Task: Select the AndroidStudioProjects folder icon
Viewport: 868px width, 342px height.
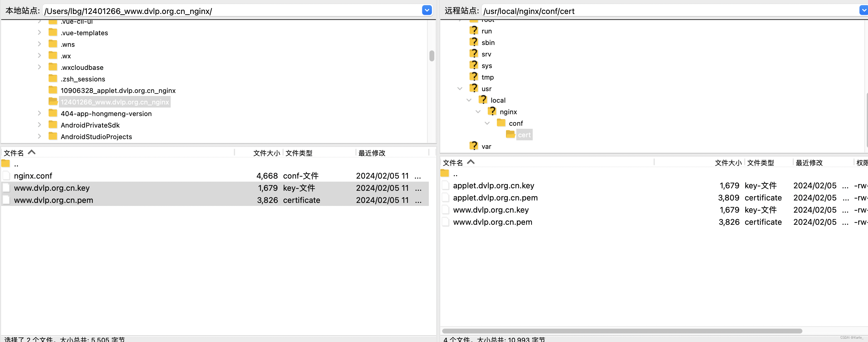Action: (53, 136)
